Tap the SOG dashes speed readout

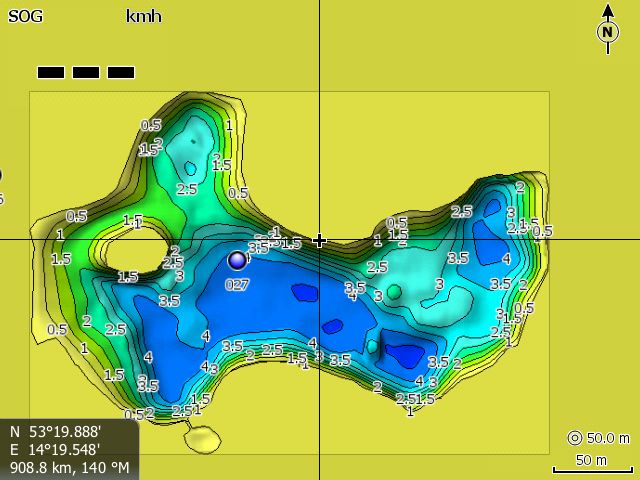click(x=86, y=72)
